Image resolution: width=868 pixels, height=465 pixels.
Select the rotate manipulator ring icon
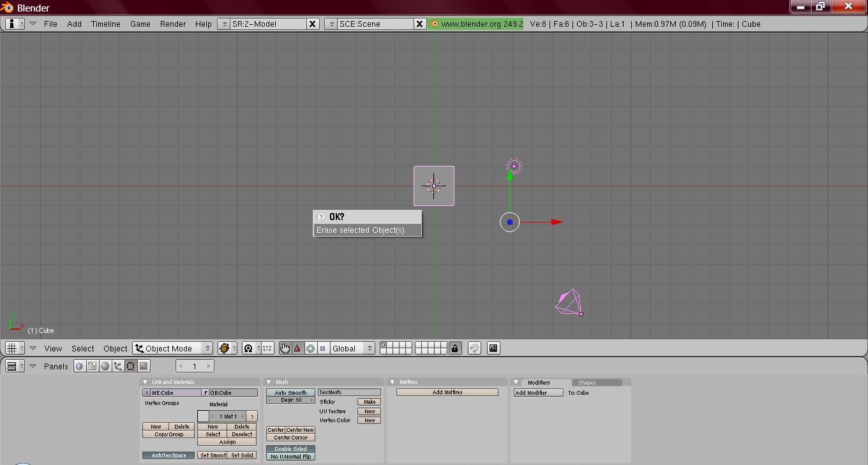(x=310, y=348)
